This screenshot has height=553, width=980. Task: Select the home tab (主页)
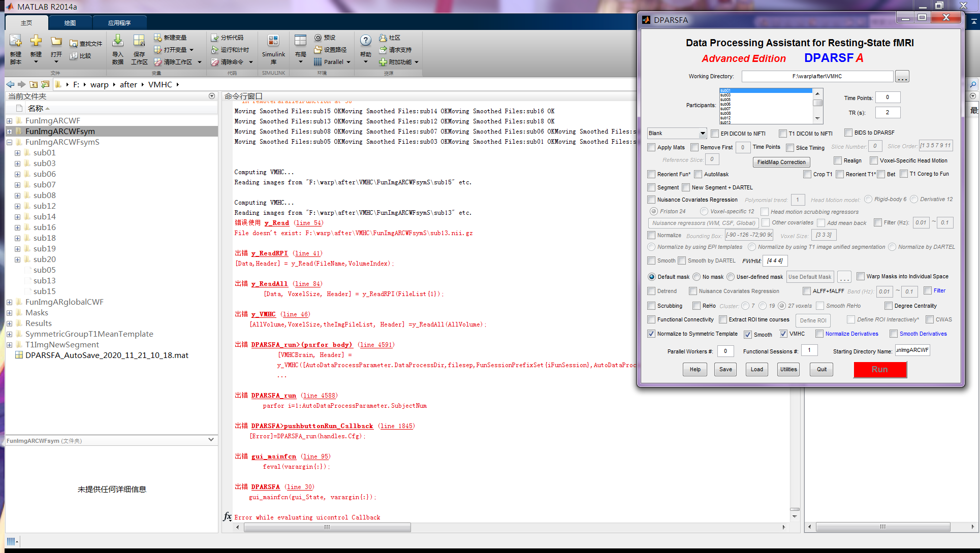[26, 23]
